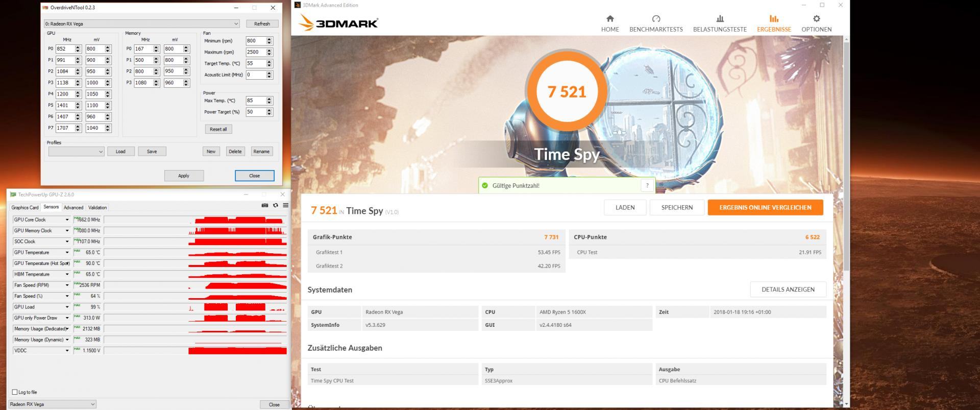980x410 pixels.
Task: Click 3DMark title bar app icon
Action: [x=298, y=5]
